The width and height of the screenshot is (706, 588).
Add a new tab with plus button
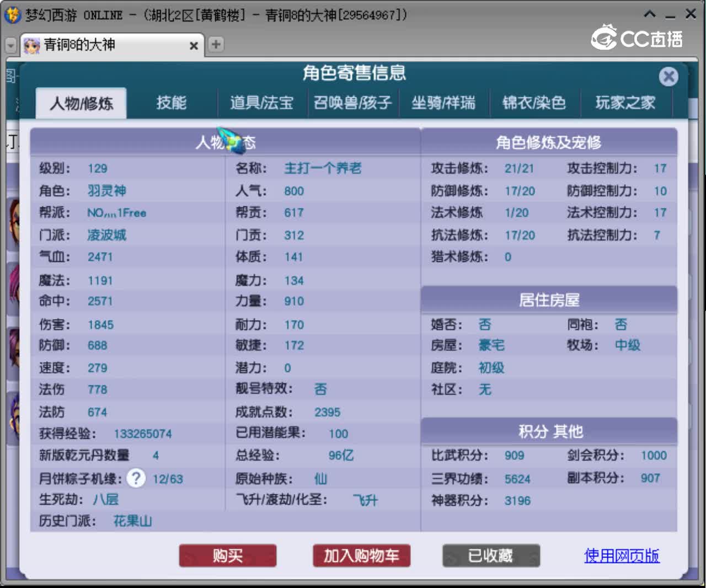(216, 44)
